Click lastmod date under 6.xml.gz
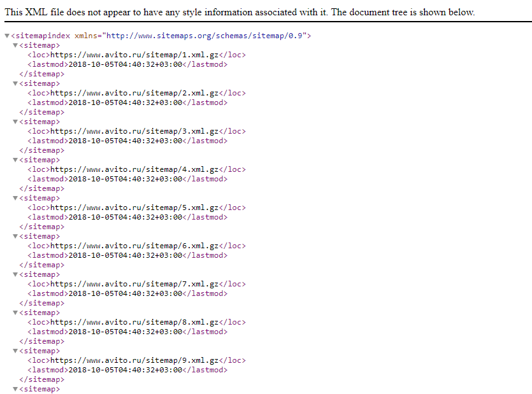Image resolution: width=532 pixels, height=394 pixels. (126, 255)
